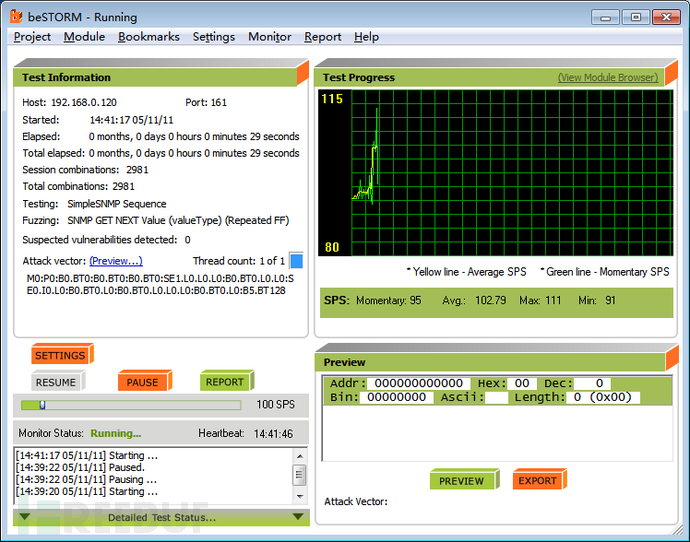Click the Host 192.168.0.120 text

tap(70, 103)
